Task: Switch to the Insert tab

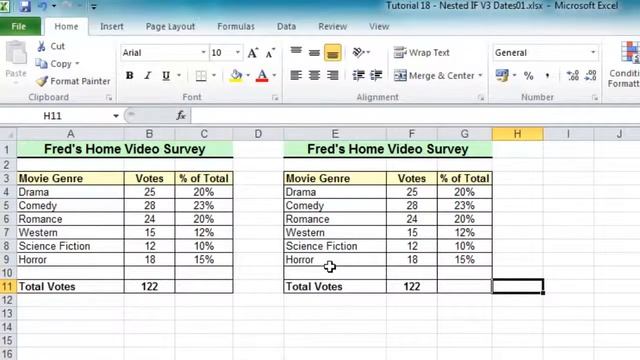Action: pos(111,27)
